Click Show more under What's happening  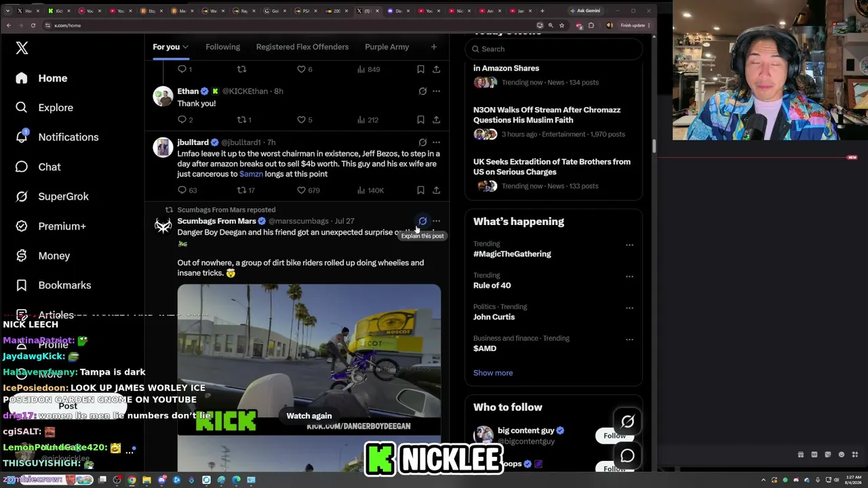pyautogui.click(x=493, y=373)
